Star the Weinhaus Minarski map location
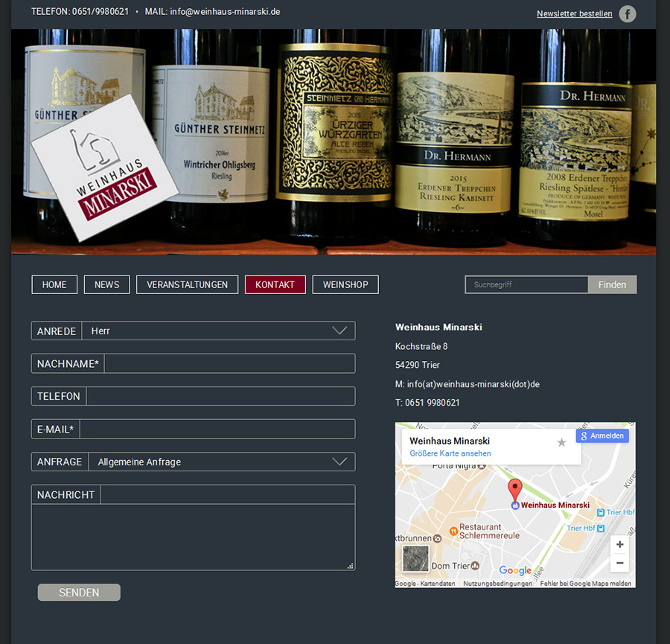The height and width of the screenshot is (644, 670). pyautogui.click(x=561, y=442)
